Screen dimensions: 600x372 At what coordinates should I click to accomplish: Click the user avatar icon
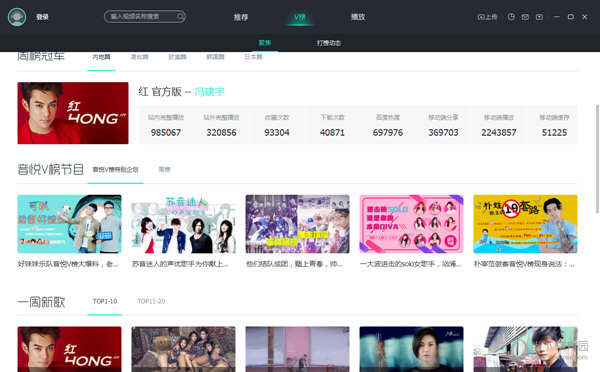[17, 17]
